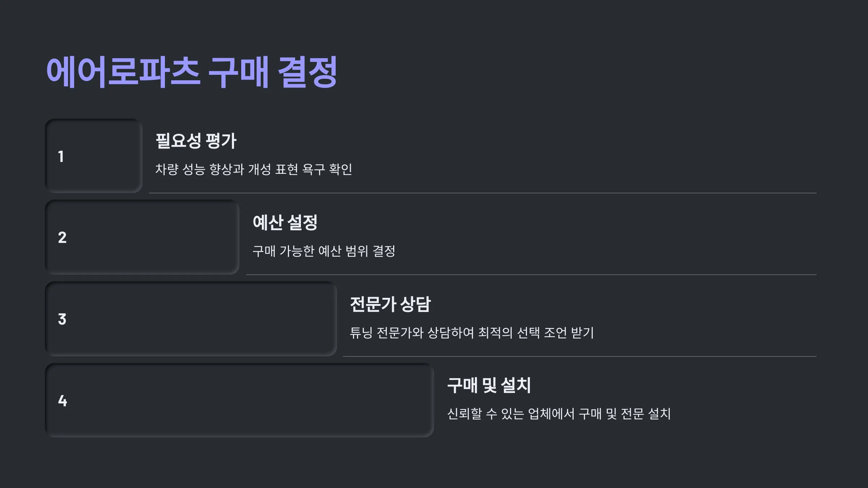Click description text 구매 가능한 예산 범위 결정

[x=324, y=251]
